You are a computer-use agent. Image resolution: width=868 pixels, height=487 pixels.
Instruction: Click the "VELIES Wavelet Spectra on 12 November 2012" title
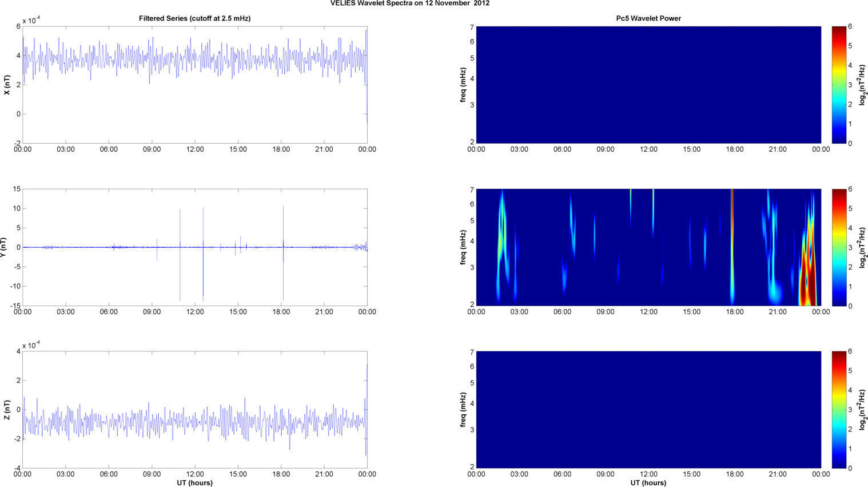[x=410, y=3]
